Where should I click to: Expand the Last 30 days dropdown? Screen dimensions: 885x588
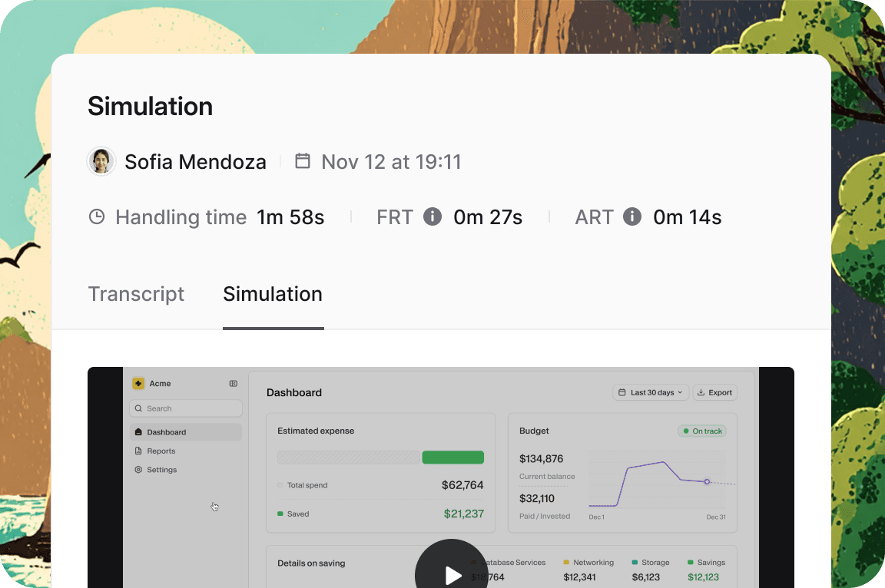[x=651, y=392]
